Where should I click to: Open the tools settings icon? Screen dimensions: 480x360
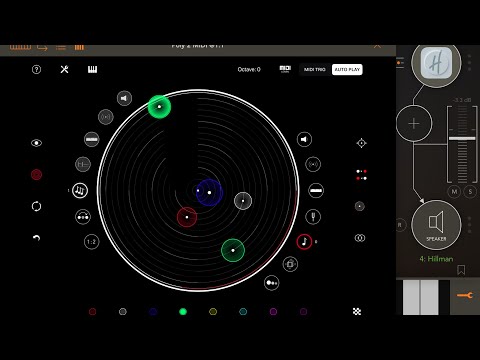[64, 69]
